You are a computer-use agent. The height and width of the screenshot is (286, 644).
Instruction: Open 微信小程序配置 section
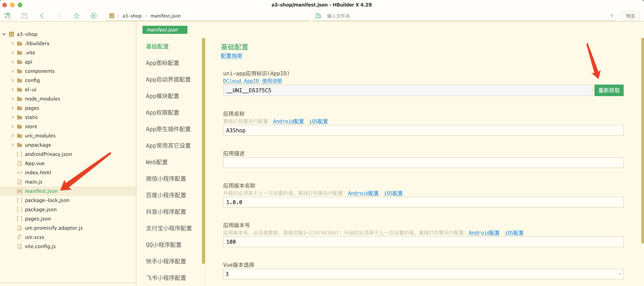point(166,179)
